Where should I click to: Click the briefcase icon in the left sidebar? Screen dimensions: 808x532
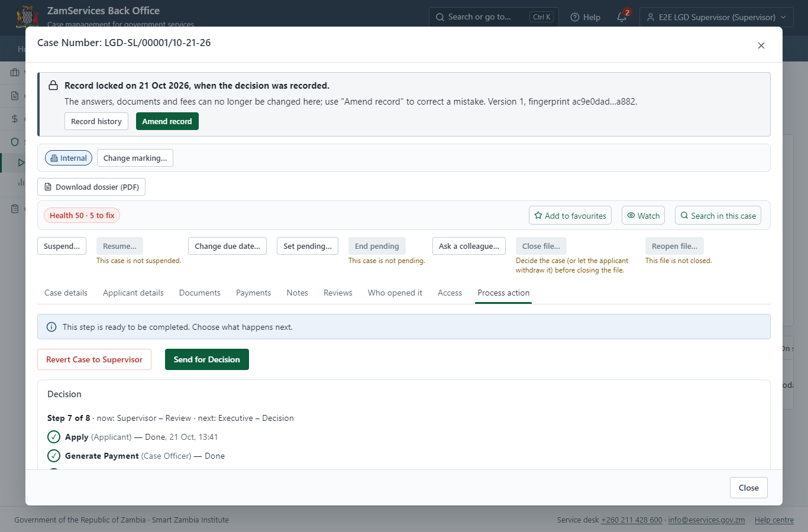point(15,73)
